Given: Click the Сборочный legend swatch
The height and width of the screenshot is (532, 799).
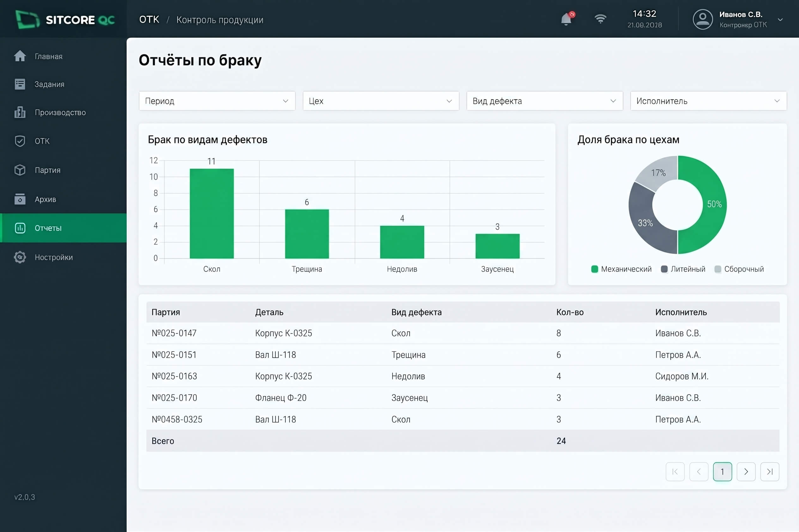Looking at the screenshot, I should tap(717, 269).
